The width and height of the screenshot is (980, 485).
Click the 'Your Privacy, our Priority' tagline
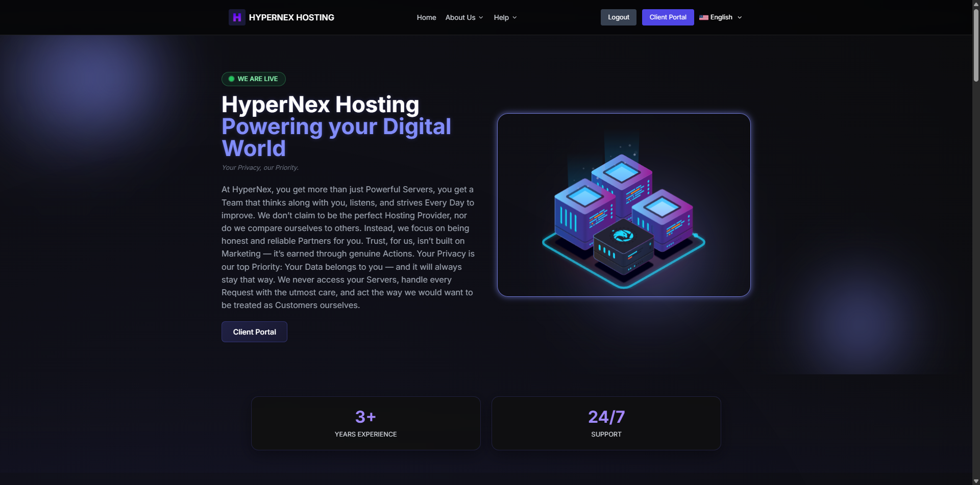(259, 167)
